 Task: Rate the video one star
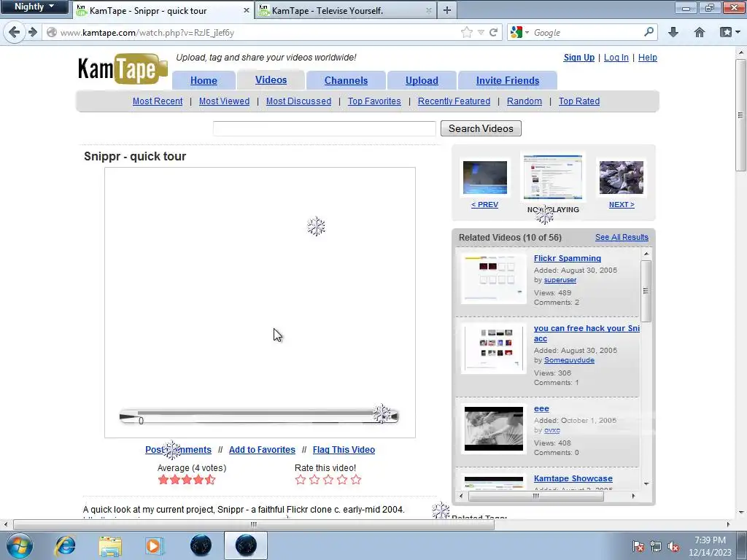pyautogui.click(x=300, y=480)
